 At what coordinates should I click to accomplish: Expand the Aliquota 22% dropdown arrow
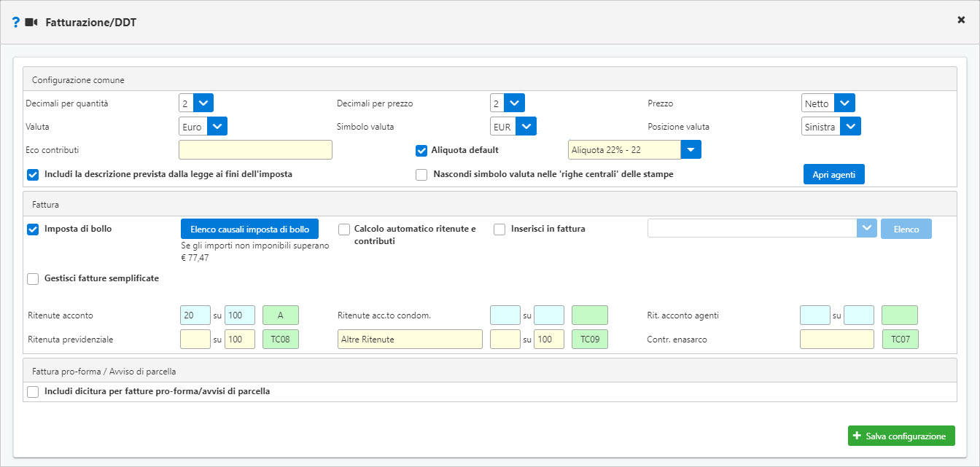pyautogui.click(x=691, y=149)
